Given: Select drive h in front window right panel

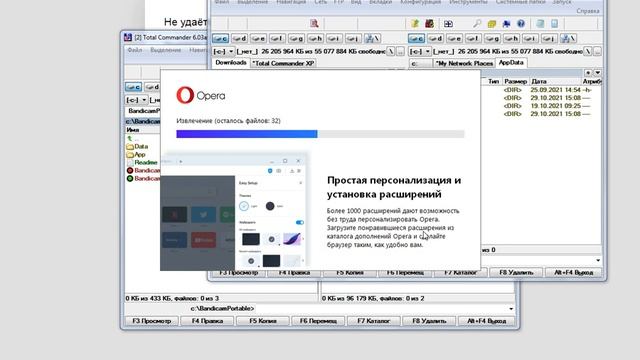Looking at the screenshot, I should pyautogui.click(x=511, y=38).
